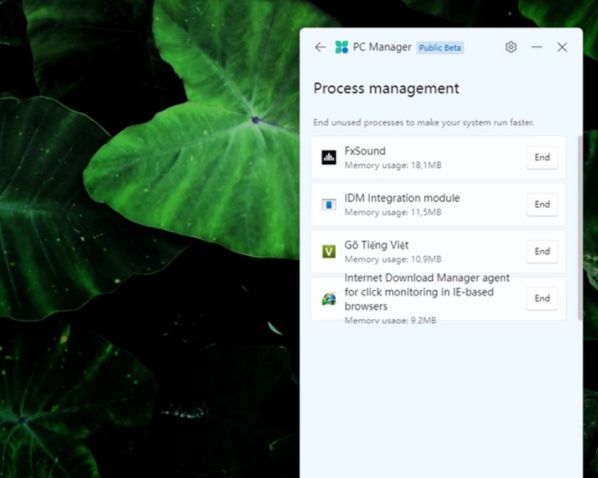Click the Memory usage 18,1MB text
Screen dimensions: 598x478
point(393,165)
